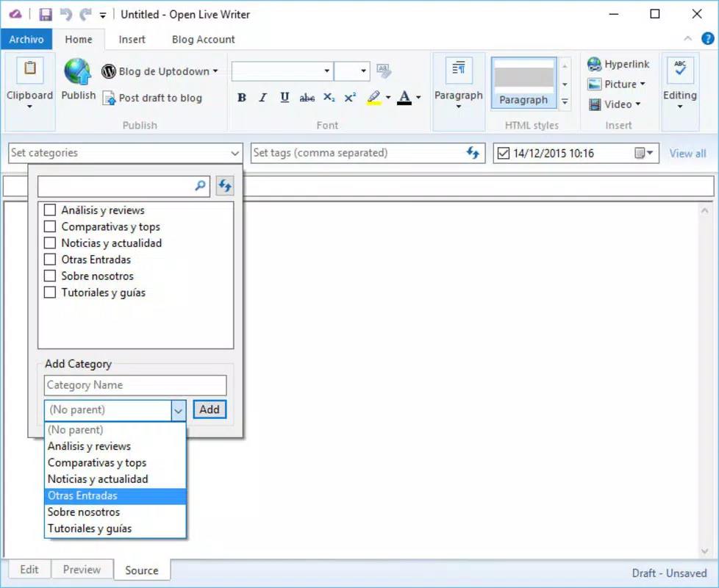Viewport: 719px width, 588px height.
Task: Check the Comparativas y tops category
Action: point(50,226)
